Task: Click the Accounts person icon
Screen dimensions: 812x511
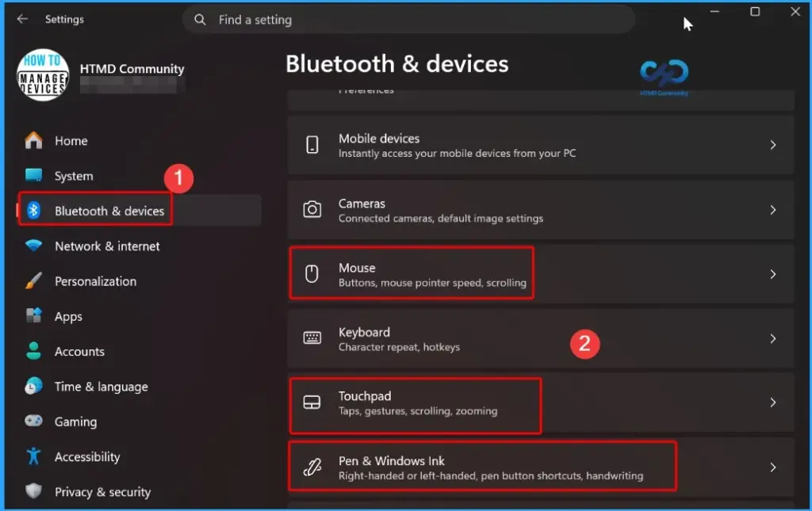Action: [33, 351]
